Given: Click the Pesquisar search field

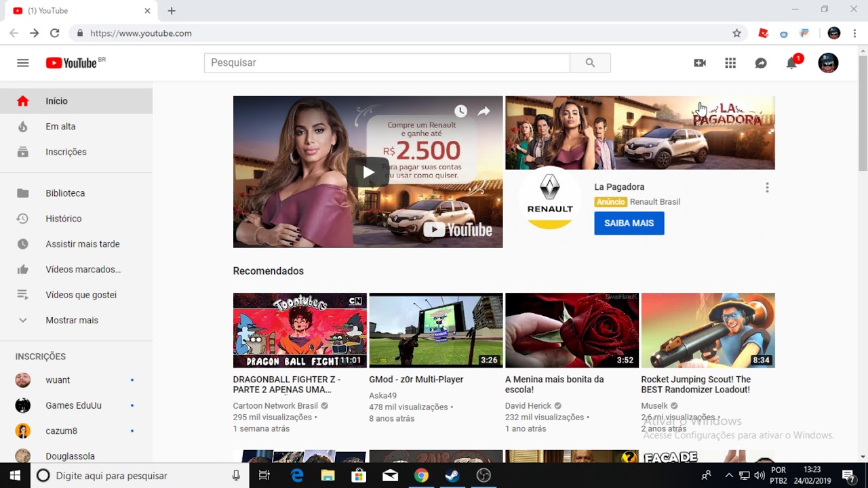Looking at the screenshot, I should coord(387,62).
